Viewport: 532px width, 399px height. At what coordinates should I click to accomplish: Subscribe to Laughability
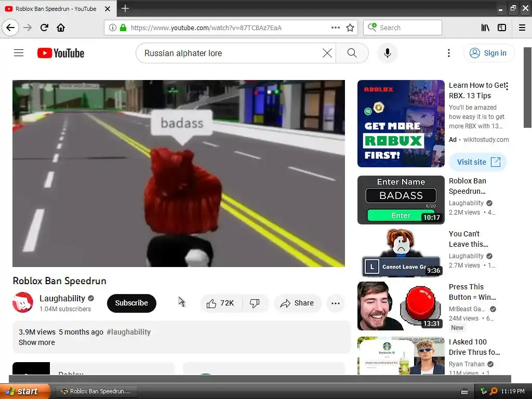tap(131, 303)
